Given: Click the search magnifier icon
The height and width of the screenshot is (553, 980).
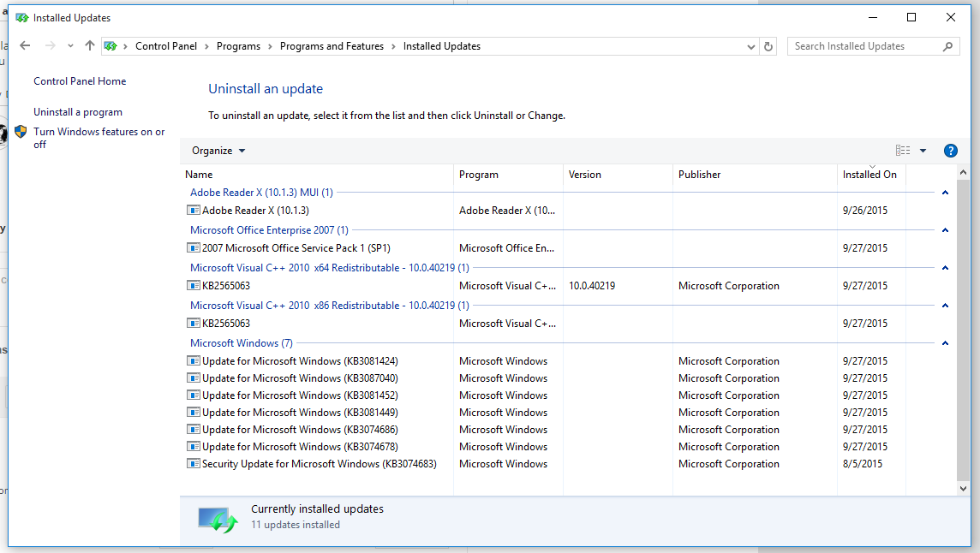Looking at the screenshot, I should [947, 46].
